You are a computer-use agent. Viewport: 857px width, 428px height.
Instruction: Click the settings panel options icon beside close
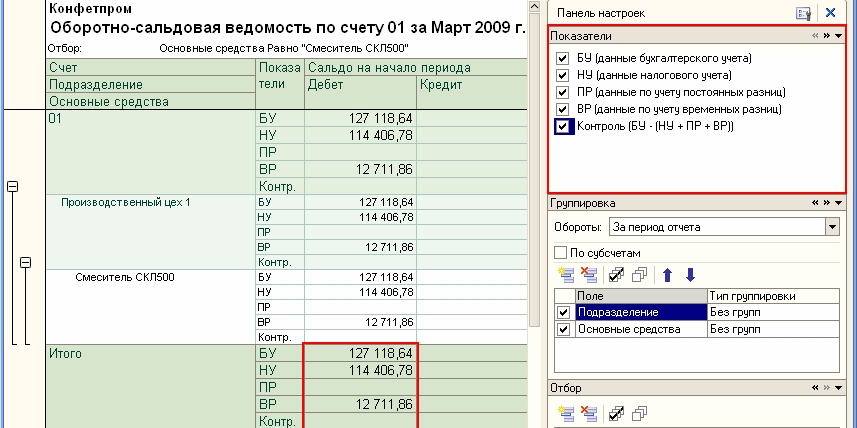[x=802, y=13]
